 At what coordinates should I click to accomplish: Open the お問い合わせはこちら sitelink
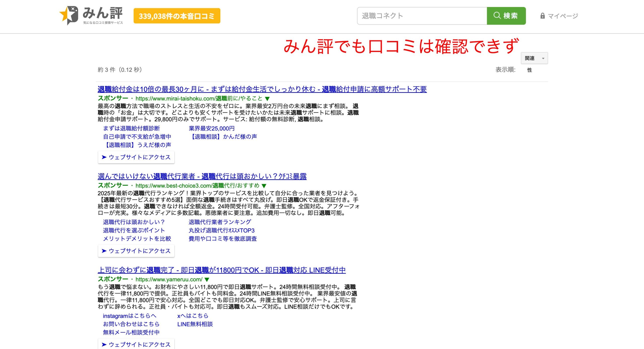(x=131, y=324)
